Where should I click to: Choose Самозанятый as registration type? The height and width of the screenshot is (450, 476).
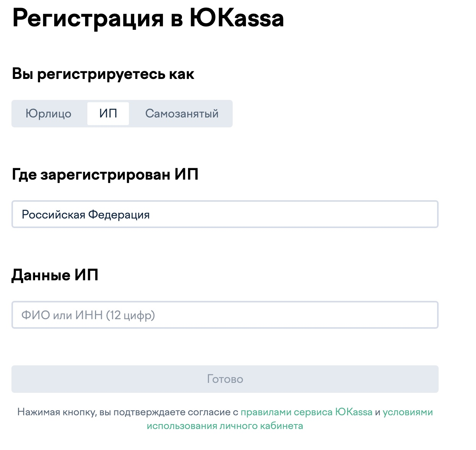pyautogui.click(x=182, y=114)
